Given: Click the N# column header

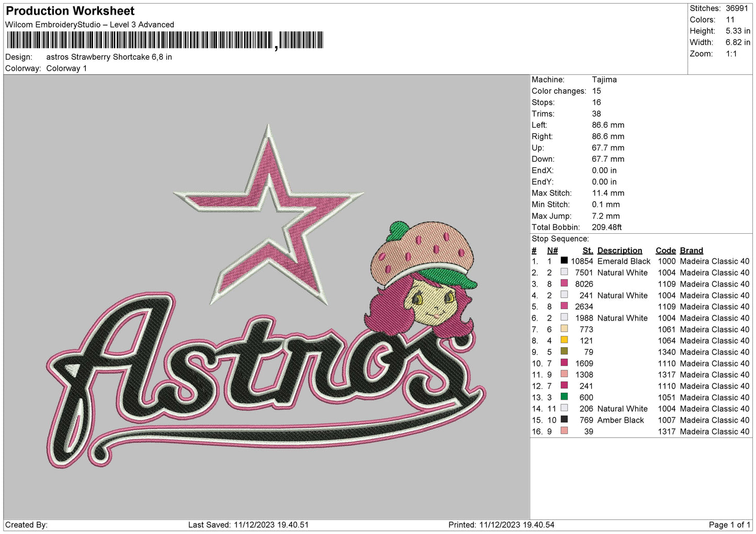Looking at the screenshot, I should pyautogui.click(x=552, y=251).
